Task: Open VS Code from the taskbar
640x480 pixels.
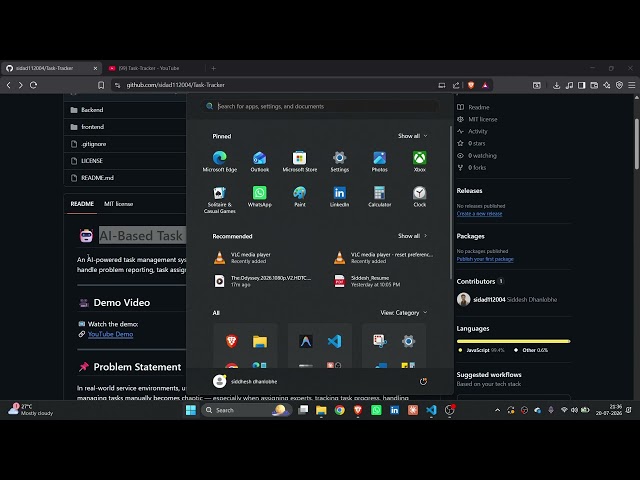Action: 431,410
